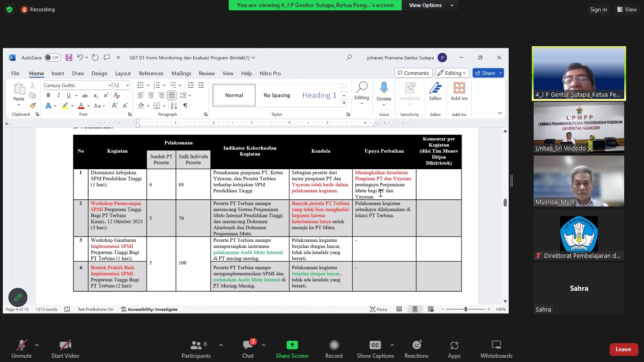Open the Reactions menu icon

[416, 346]
